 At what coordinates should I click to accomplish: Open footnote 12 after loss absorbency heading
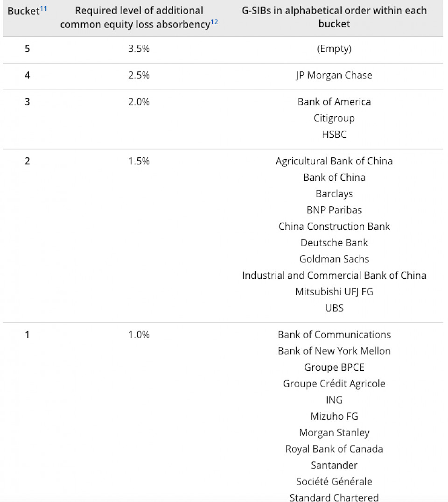click(214, 21)
